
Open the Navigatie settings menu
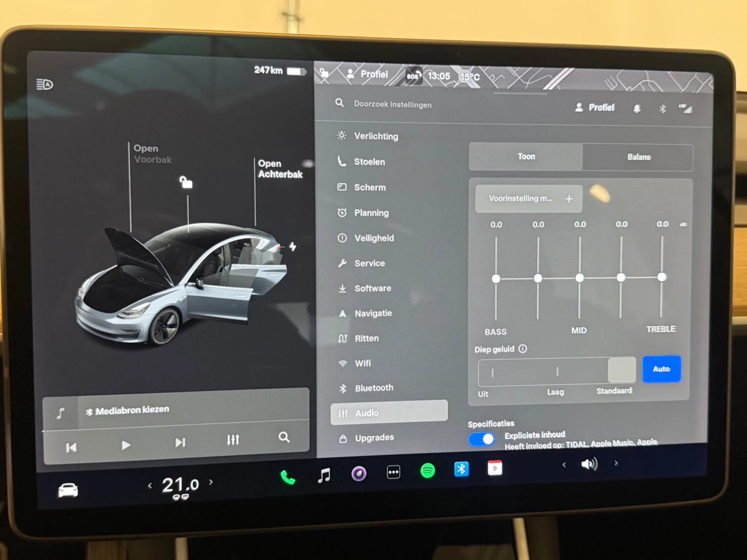pyautogui.click(x=373, y=313)
